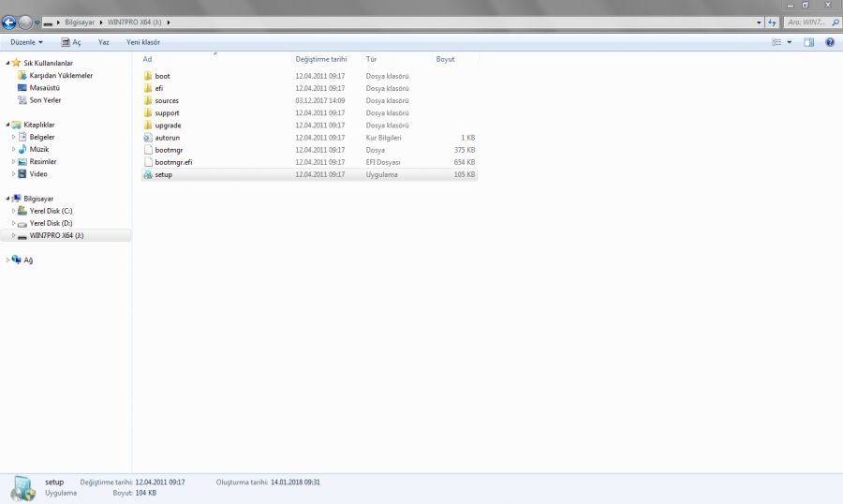Screen dimensions: 843x504
Task: Select the bootmgr file icon
Action: 148,150
